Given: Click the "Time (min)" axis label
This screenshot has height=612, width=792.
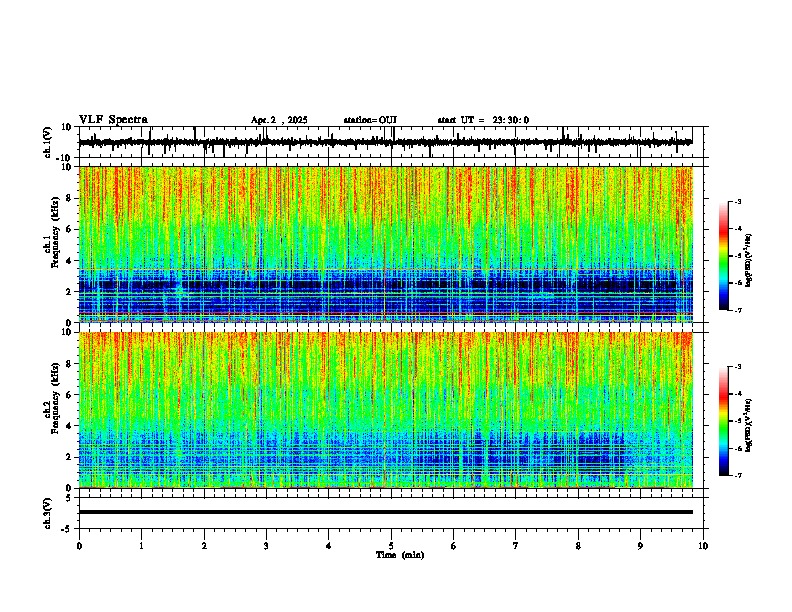Looking at the screenshot, I should (x=400, y=555).
